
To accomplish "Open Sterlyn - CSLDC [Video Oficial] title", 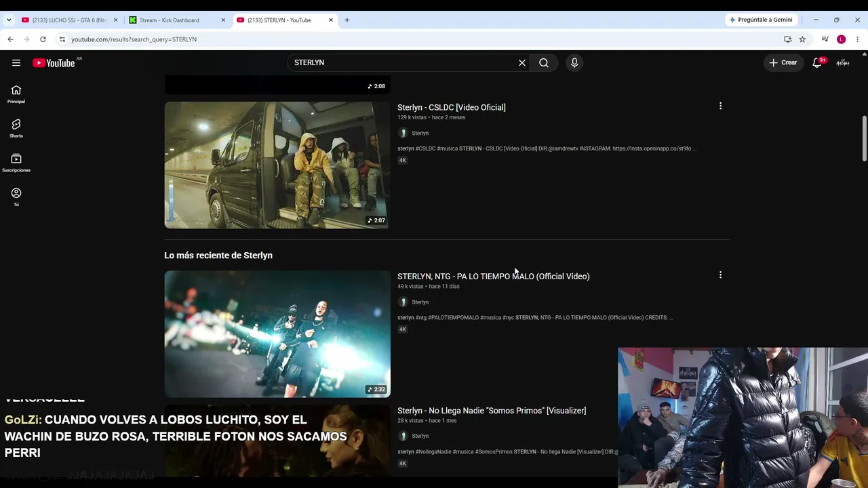I will pyautogui.click(x=452, y=107).
